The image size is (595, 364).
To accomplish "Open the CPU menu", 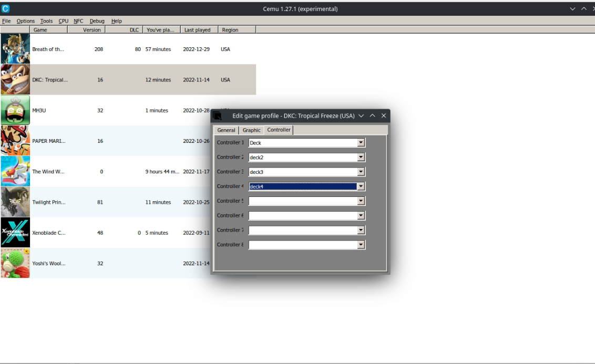I will [64, 21].
